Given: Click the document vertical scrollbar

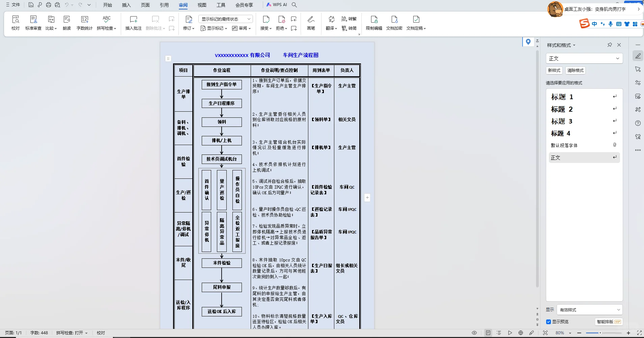Looking at the screenshot, I should coord(537,169).
